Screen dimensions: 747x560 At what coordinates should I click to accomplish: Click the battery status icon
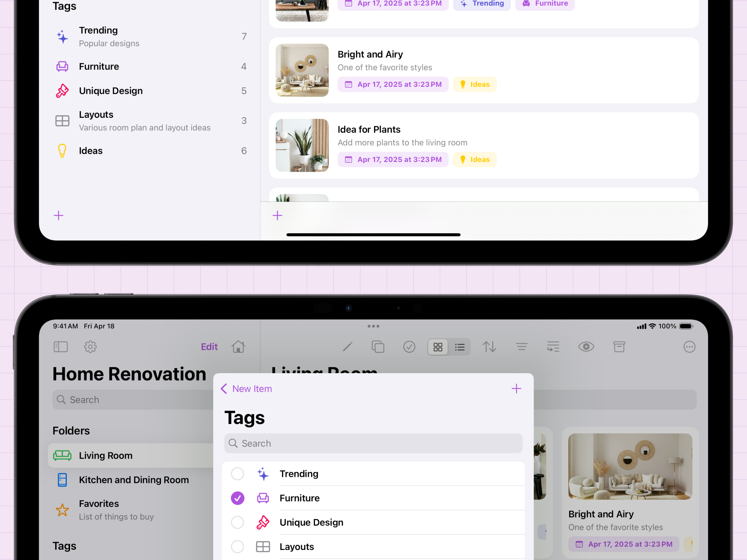[x=686, y=326]
